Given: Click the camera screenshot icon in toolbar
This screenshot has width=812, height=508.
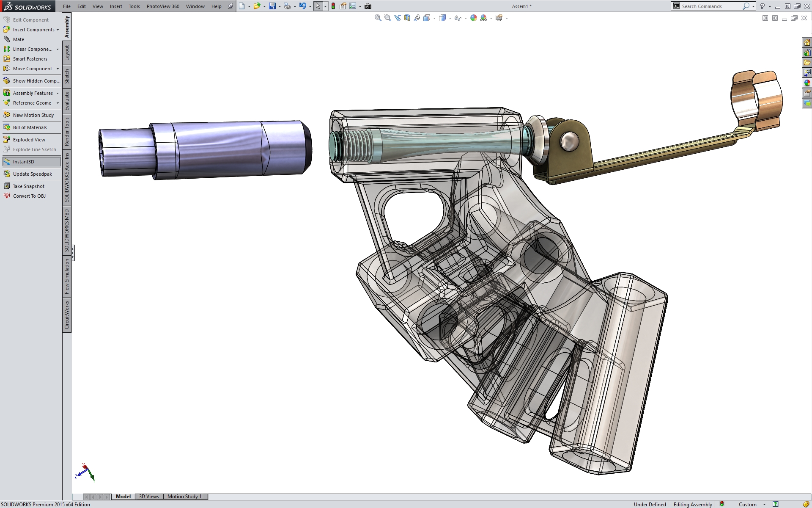Looking at the screenshot, I should tap(368, 6).
